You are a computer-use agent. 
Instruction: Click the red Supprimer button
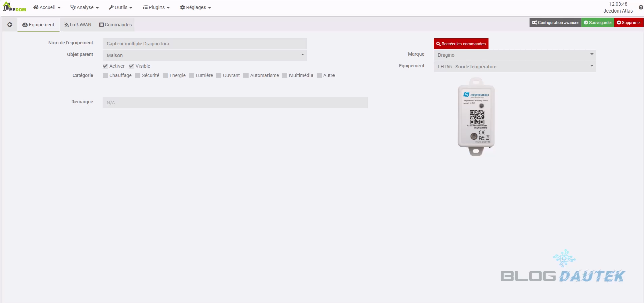[x=629, y=23]
